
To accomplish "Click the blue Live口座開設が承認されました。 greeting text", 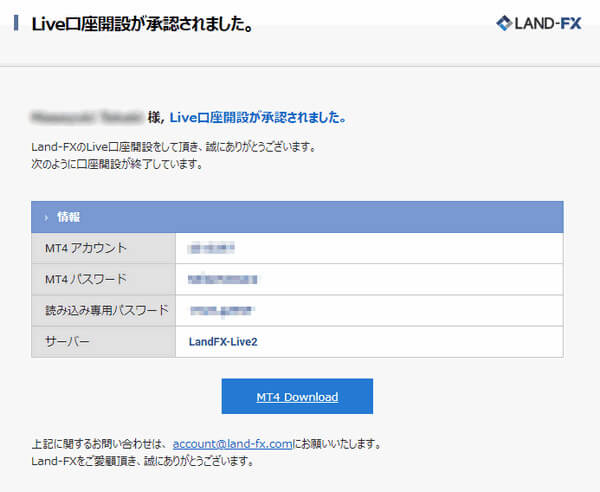I will 258,117.
